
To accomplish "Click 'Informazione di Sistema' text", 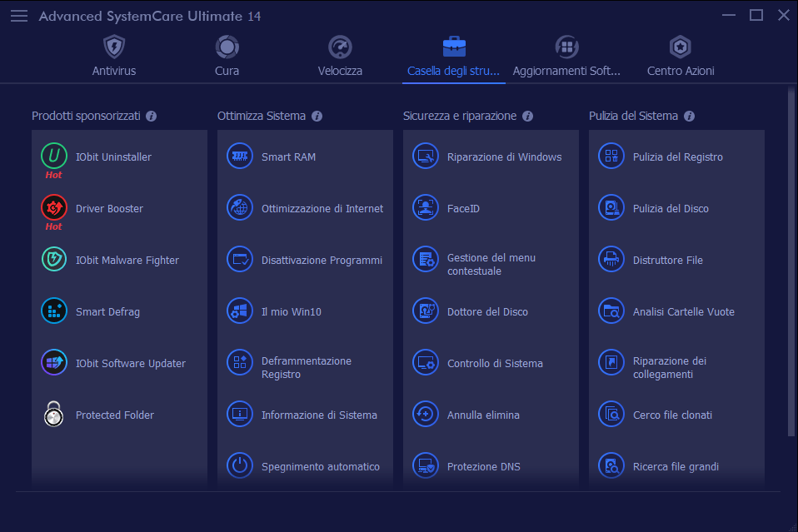I will (319, 415).
